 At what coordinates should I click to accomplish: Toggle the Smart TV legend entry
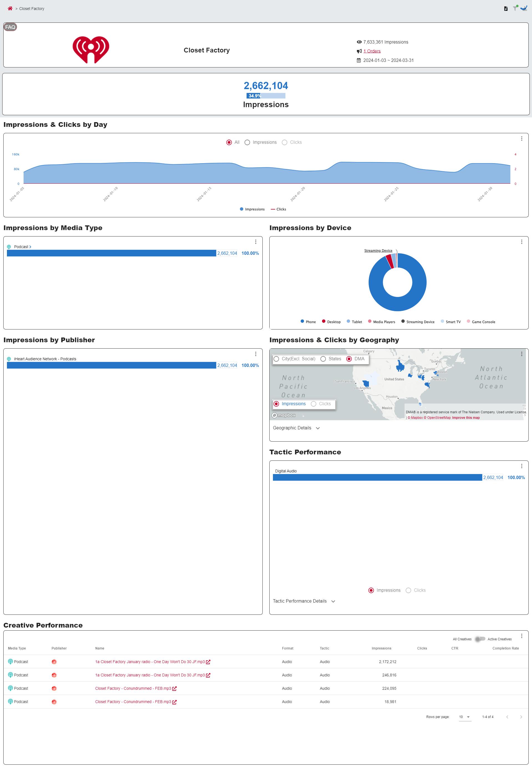click(450, 321)
